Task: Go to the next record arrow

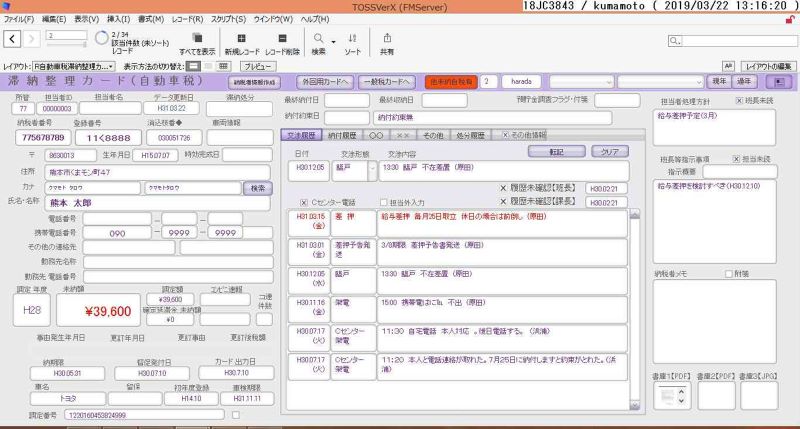Action: 31,39
